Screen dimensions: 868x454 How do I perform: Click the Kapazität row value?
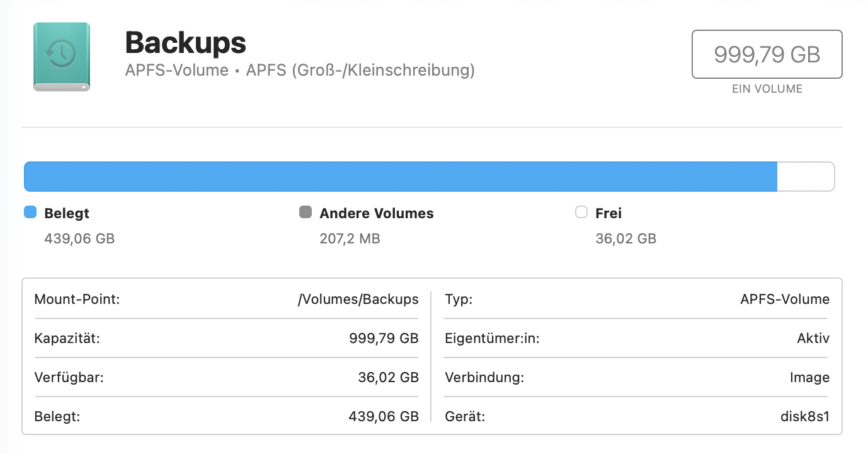tap(384, 339)
